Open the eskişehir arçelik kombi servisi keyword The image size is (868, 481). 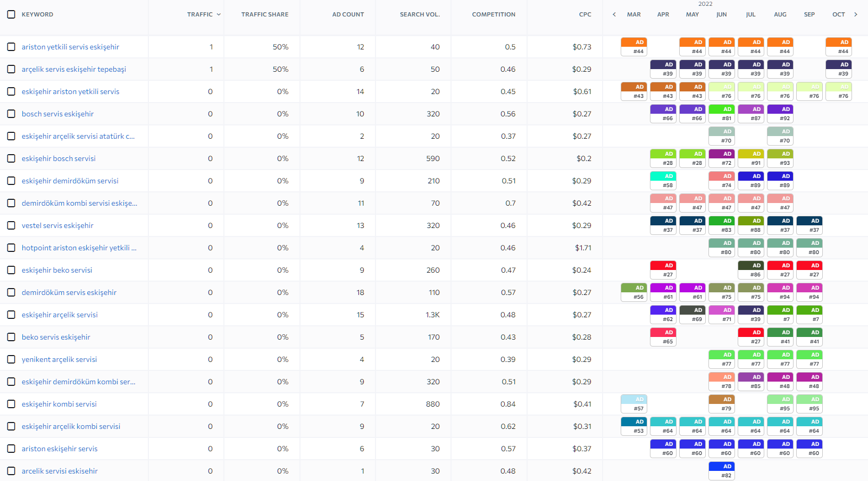point(71,426)
